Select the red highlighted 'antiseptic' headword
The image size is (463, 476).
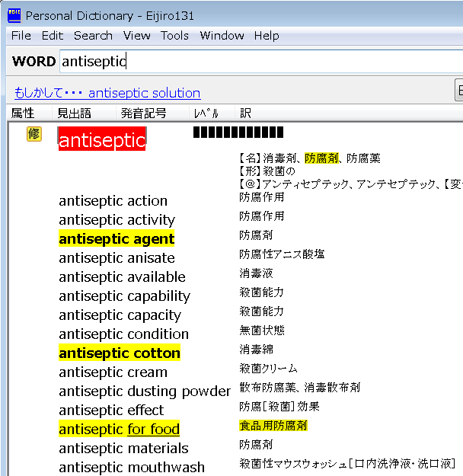pos(102,139)
